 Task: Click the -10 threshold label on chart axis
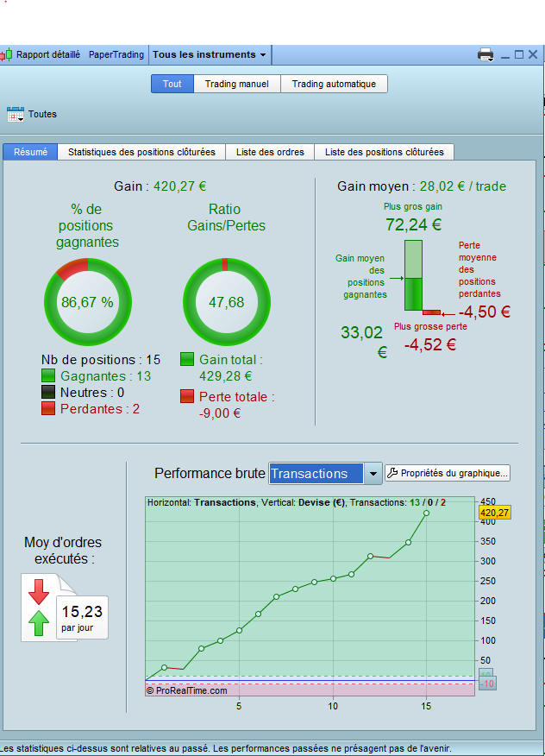click(x=488, y=684)
